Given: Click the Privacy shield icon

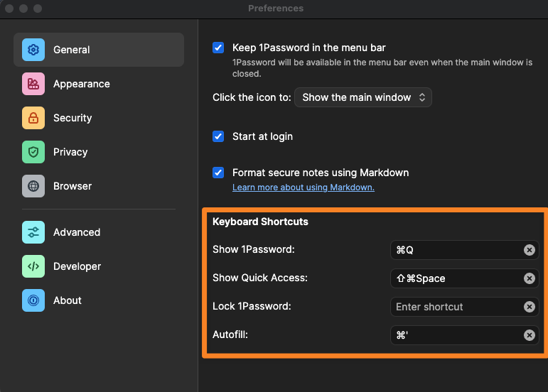Looking at the screenshot, I should (x=33, y=152).
